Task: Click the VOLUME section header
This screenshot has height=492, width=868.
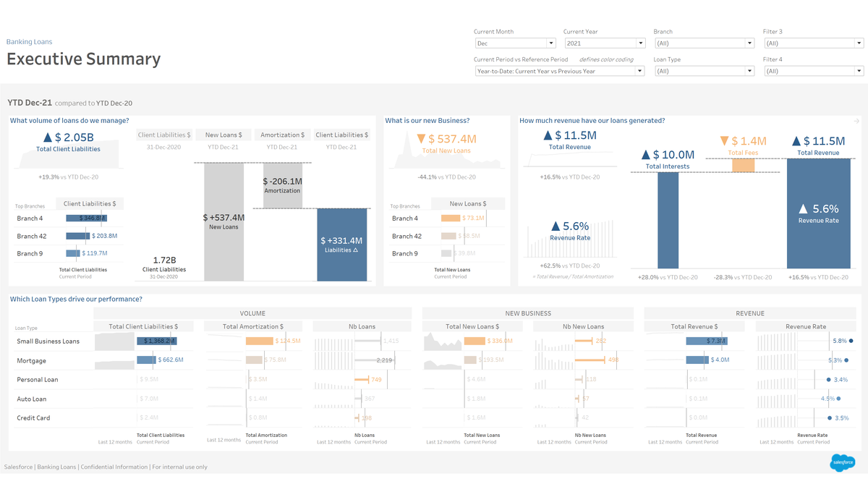Action: [x=252, y=313]
